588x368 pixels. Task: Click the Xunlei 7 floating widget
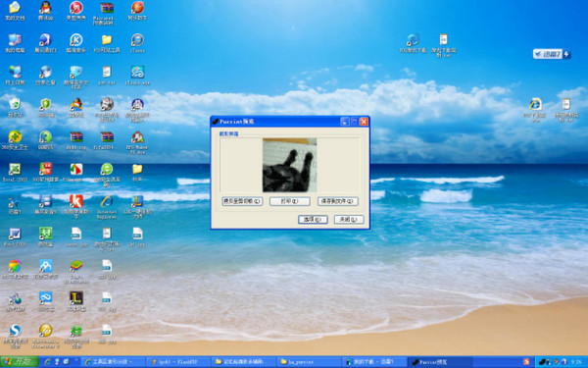(552, 54)
